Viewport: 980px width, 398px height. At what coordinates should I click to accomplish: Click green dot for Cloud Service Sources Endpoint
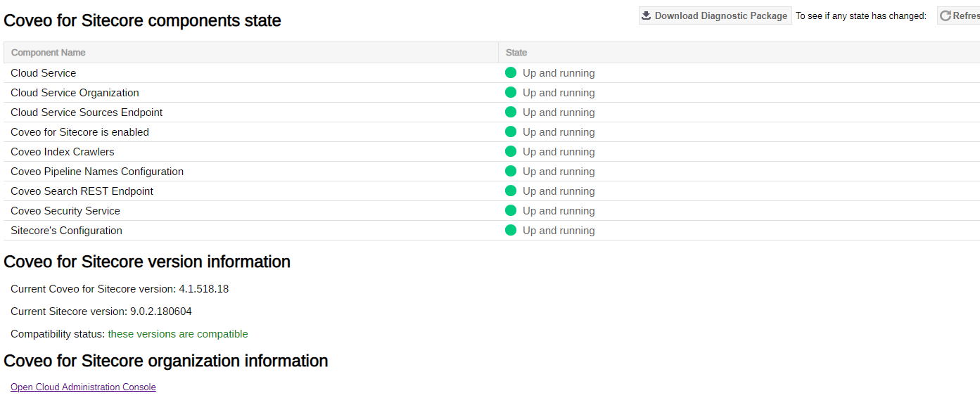[x=511, y=112]
